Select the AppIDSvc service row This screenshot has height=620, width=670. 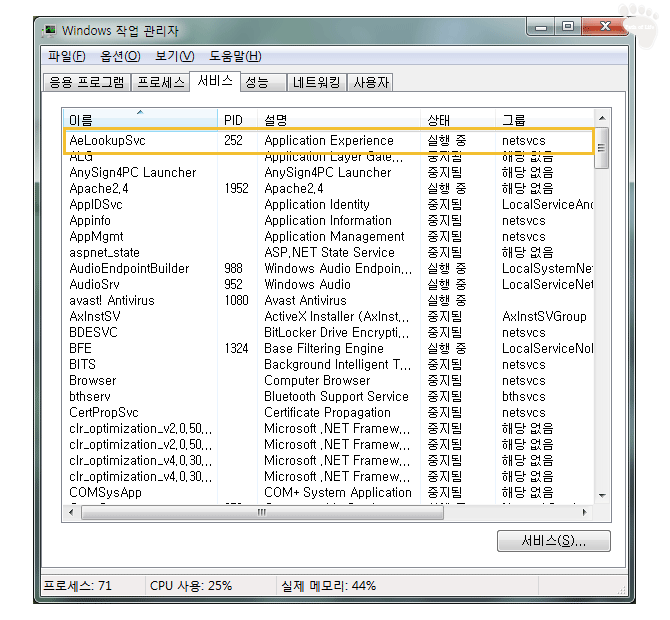coord(329,205)
